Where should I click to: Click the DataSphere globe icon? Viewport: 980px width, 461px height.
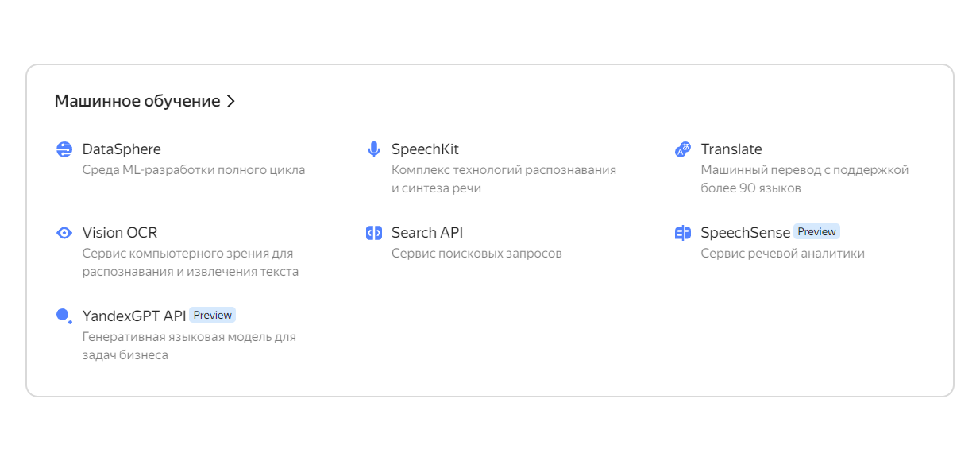[64, 149]
